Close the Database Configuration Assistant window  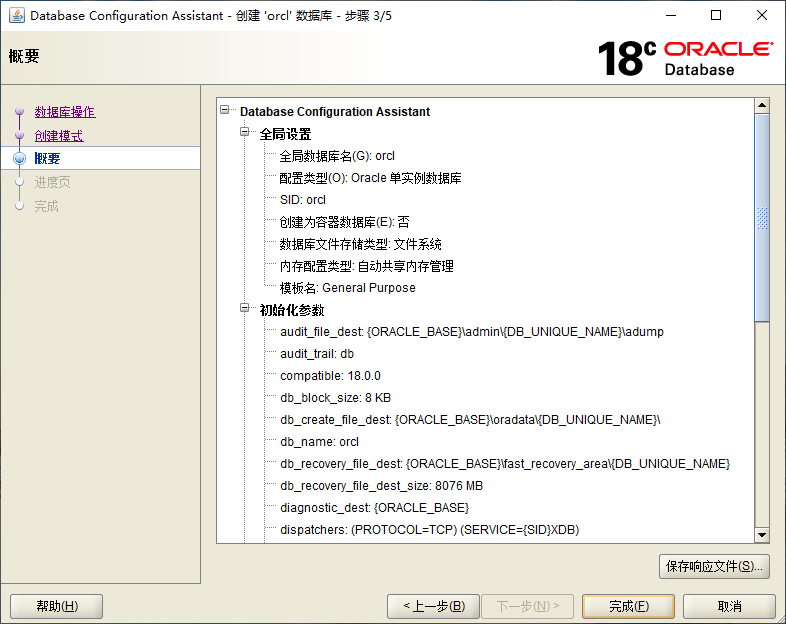pos(761,16)
